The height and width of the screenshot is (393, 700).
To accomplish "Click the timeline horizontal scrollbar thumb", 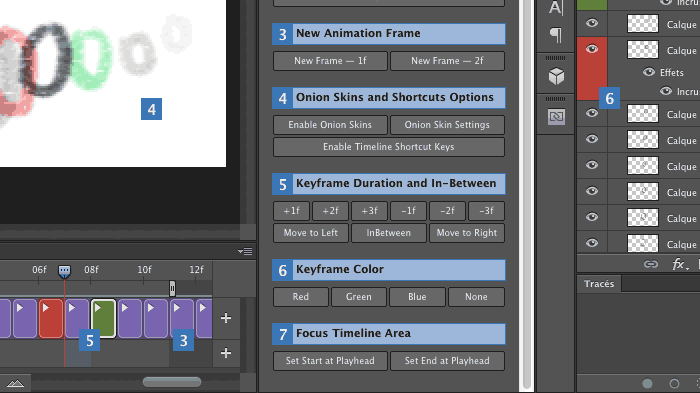I will [x=172, y=382].
